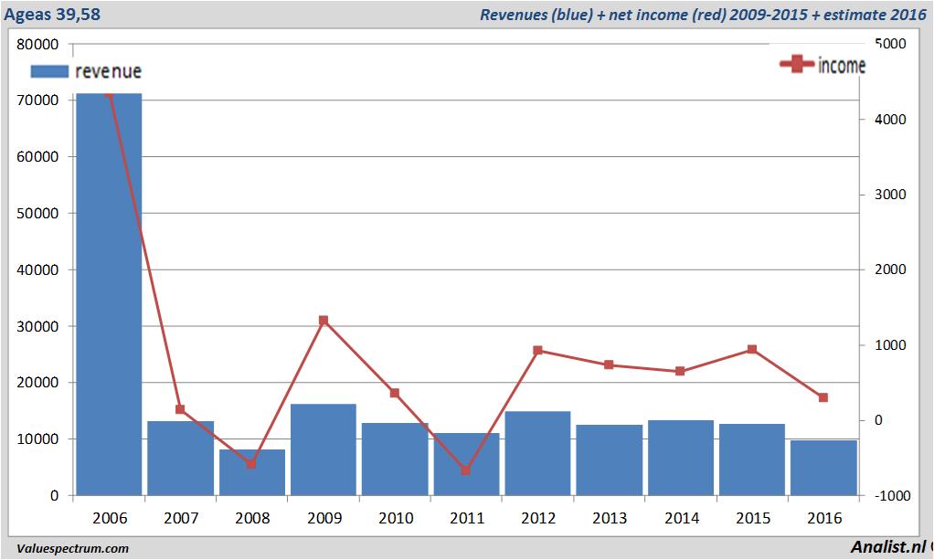Select the 2008 revenue bar

click(x=252, y=472)
